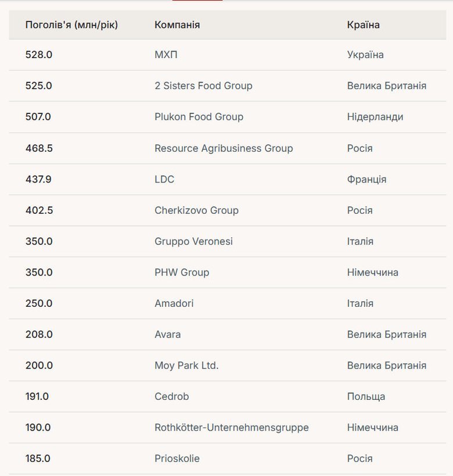Select the МХП company cell
The image size is (453, 476).
point(165,55)
